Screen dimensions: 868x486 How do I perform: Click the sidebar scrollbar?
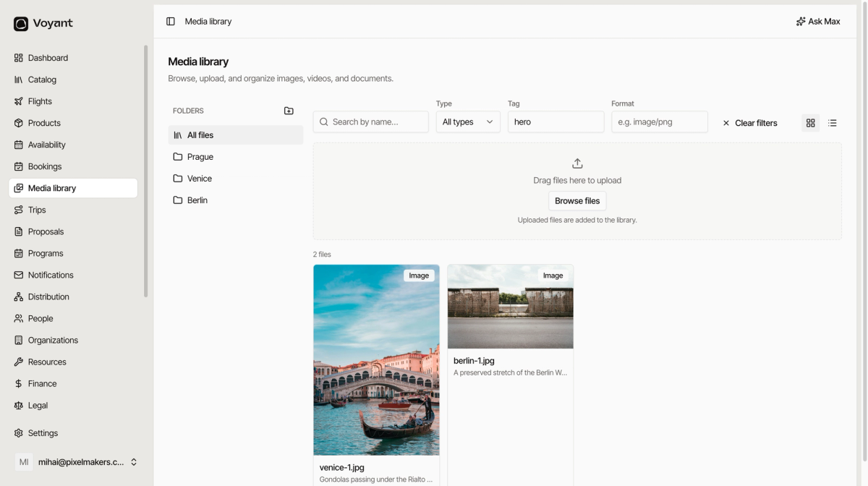click(145, 171)
